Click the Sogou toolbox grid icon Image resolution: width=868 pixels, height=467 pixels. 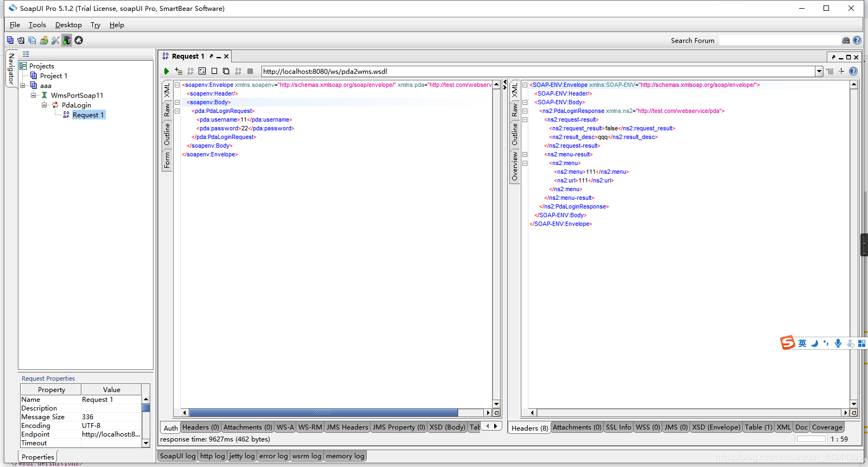click(861, 343)
